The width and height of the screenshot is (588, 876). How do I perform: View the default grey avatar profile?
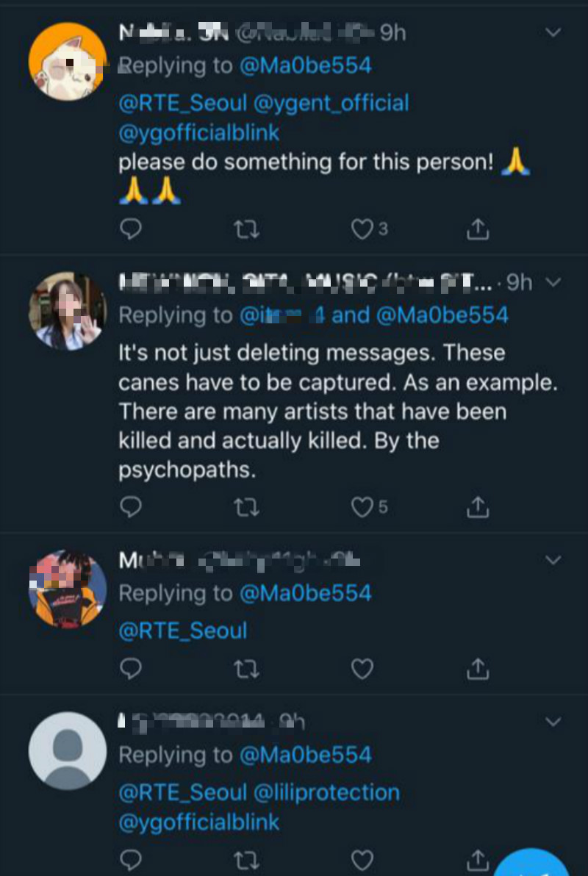(67, 750)
